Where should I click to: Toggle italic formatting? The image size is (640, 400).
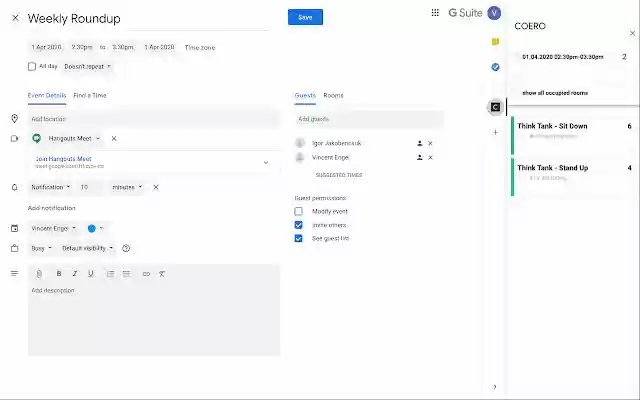75,274
